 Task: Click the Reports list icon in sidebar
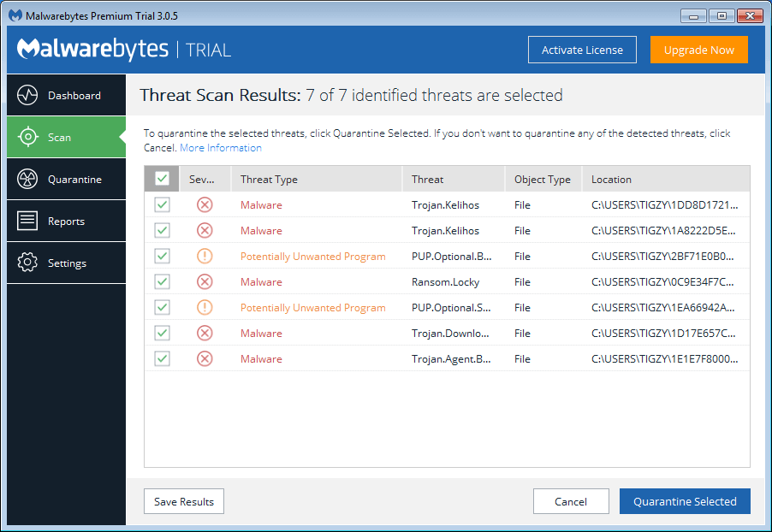click(27, 221)
